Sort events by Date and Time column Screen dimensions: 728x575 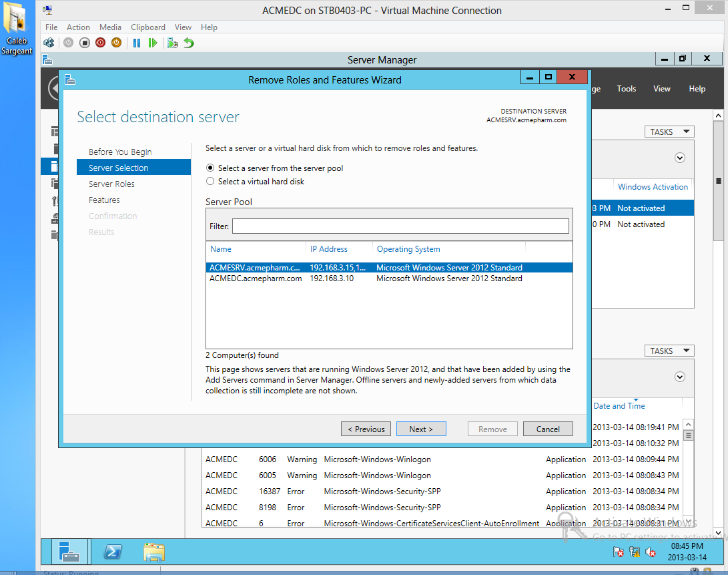(619, 406)
